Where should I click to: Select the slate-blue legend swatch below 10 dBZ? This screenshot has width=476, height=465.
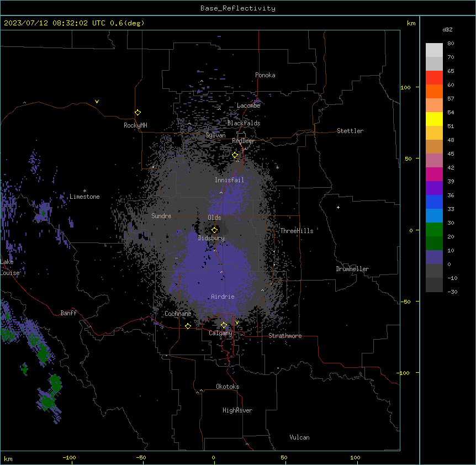[x=434, y=257]
